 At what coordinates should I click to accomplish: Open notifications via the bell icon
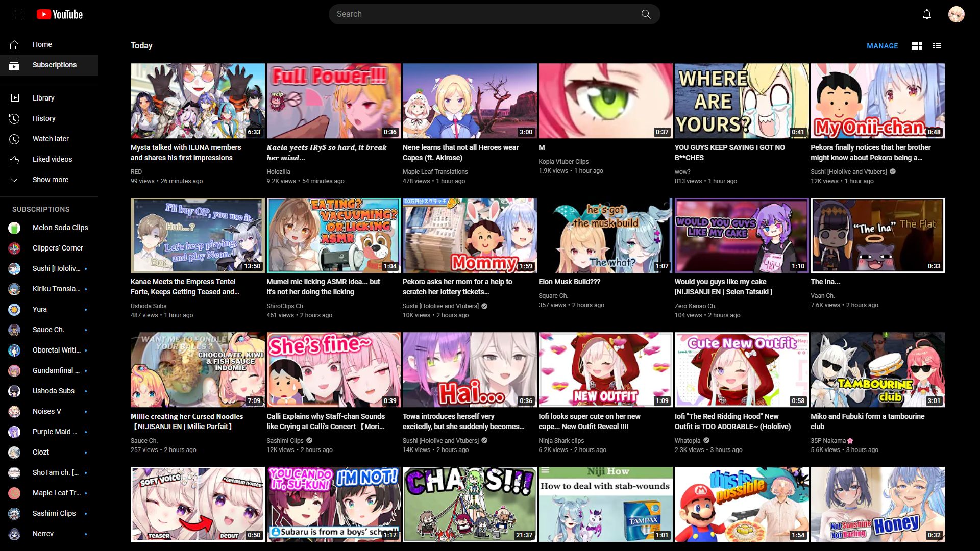[926, 14]
